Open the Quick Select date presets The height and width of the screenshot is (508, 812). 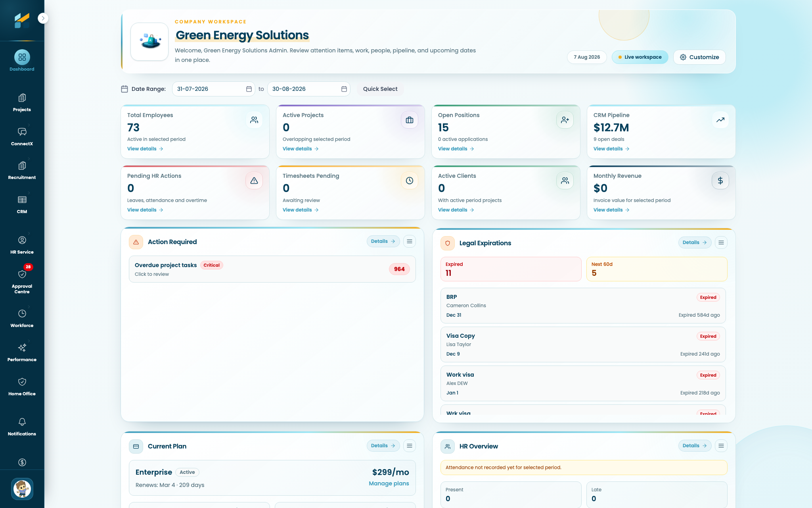point(380,89)
